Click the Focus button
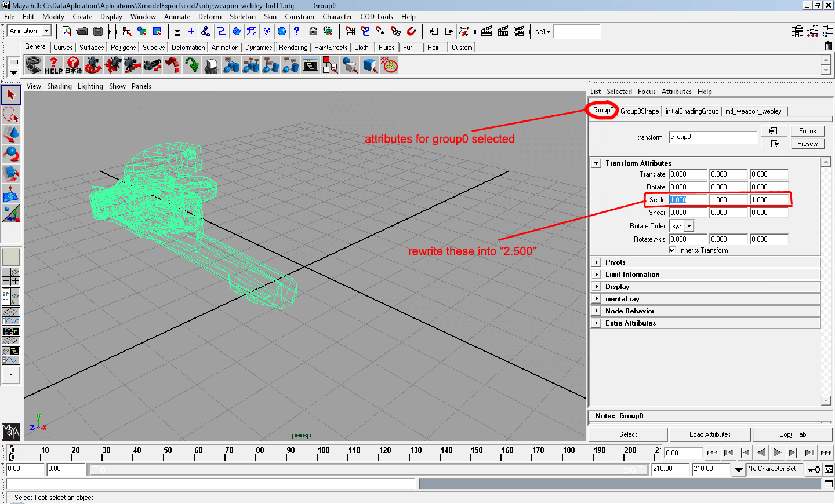The height and width of the screenshot is (504, 835). 807,131
